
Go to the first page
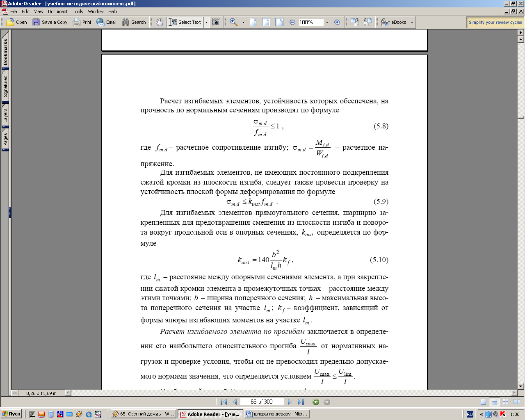pos(224,402)
